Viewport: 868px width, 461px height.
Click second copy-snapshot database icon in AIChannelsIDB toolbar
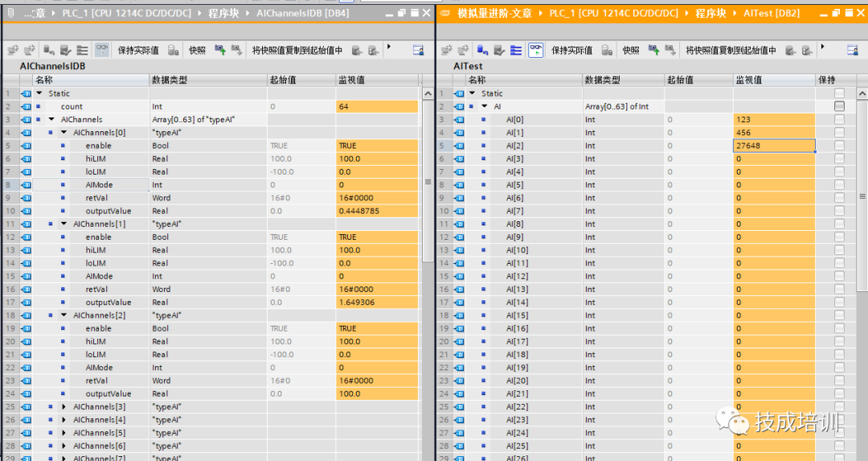click(x=374, y=51)
